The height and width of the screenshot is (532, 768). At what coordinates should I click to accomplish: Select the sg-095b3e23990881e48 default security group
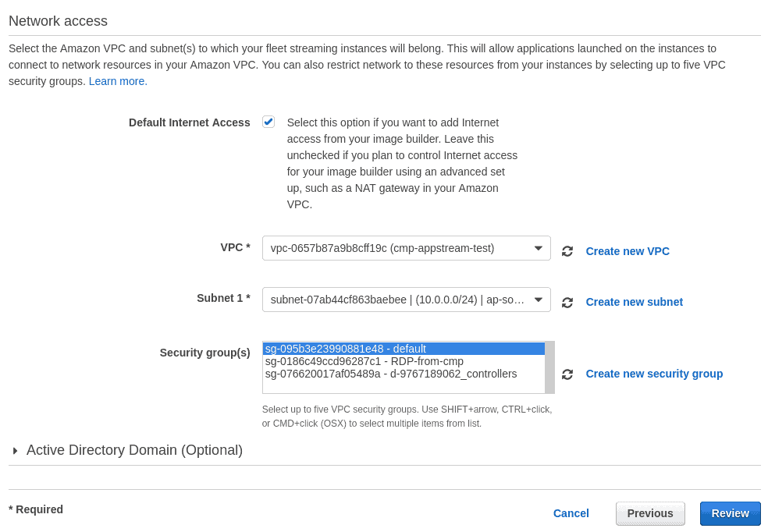coord(346,349)
